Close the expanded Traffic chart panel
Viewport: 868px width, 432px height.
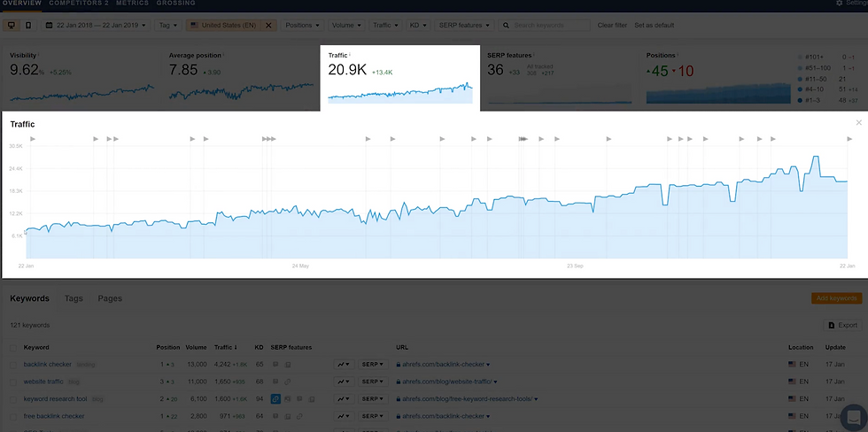click(x=858, y=123)
